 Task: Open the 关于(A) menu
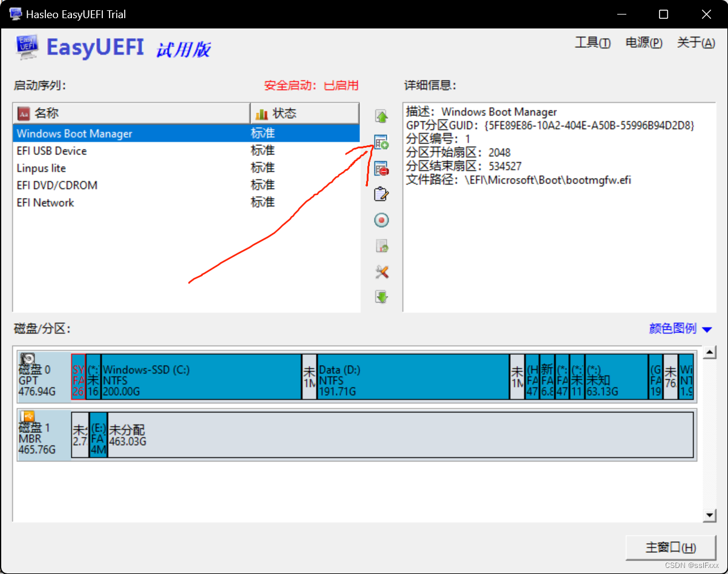(x=696, y=43)
